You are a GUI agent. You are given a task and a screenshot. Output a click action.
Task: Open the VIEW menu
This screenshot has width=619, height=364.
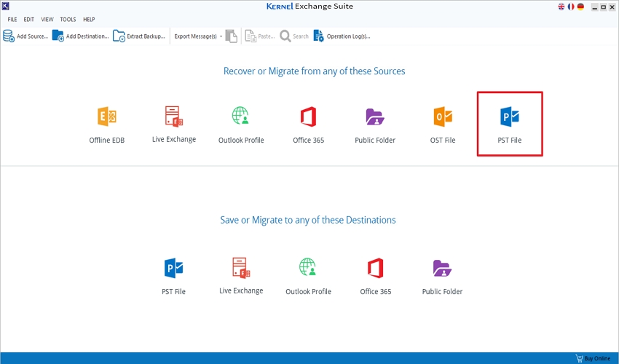(47, 20)
